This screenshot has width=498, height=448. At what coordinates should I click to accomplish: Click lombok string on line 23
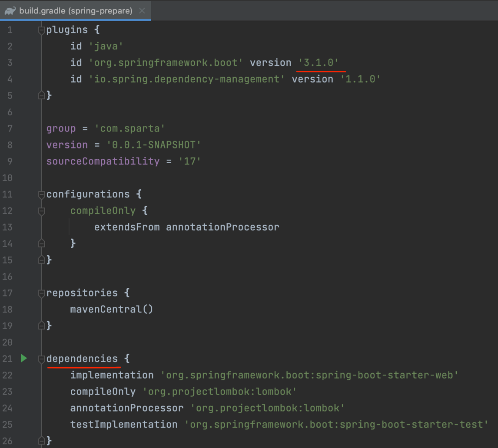219,392
